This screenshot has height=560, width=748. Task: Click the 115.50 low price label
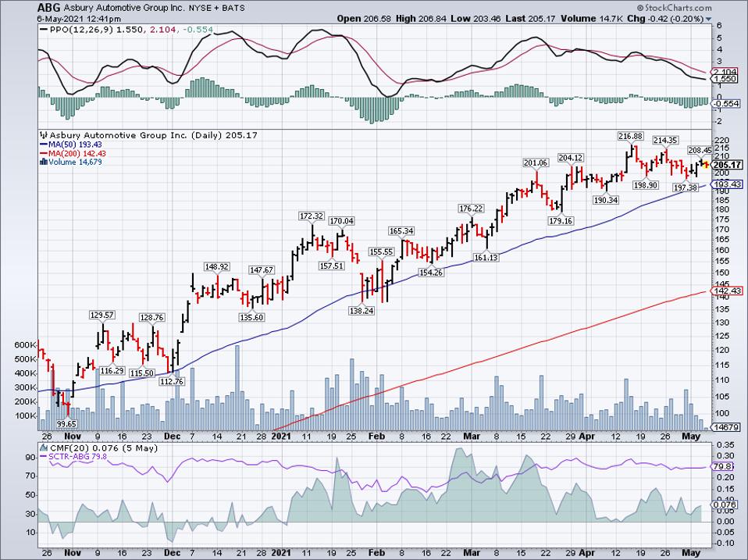coord(141,373)
